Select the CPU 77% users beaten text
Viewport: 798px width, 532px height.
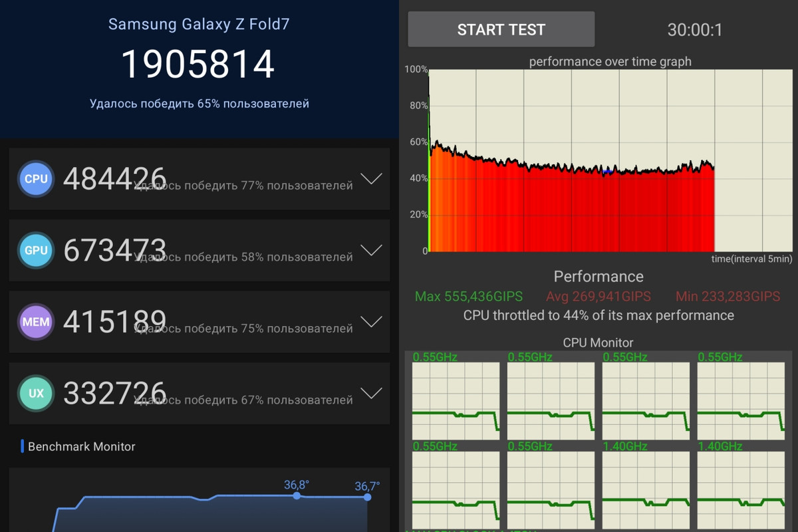pyautogui.click(x=243, y=186)
